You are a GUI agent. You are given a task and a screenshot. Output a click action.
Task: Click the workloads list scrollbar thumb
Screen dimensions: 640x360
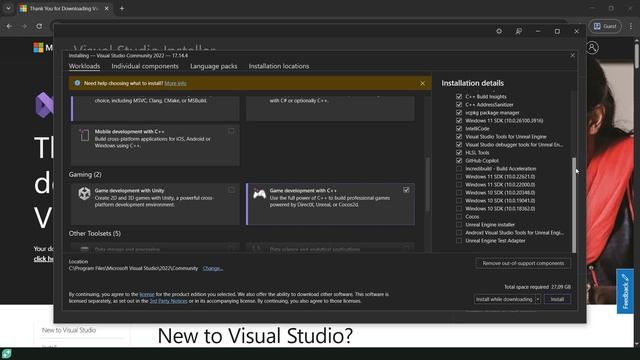click(x=427, y=184)
